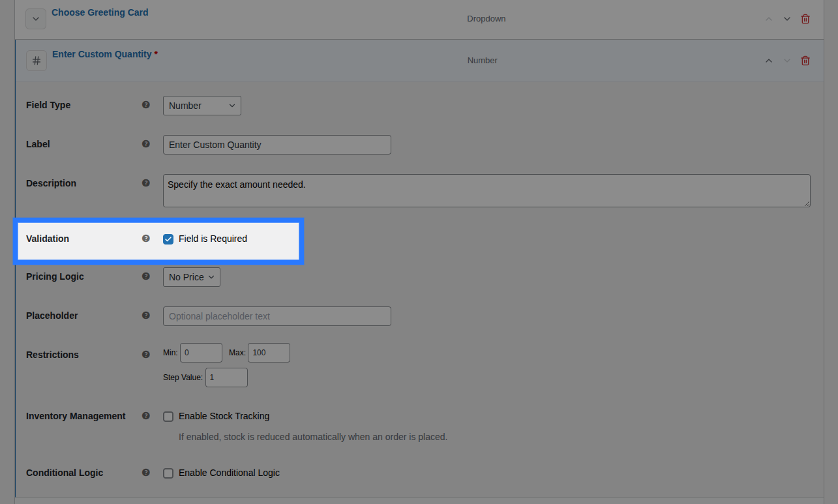Open help tooltip for Pricing Logic
Image resolution: width=838 pixels, height=504 pixels.
[146, 276]
